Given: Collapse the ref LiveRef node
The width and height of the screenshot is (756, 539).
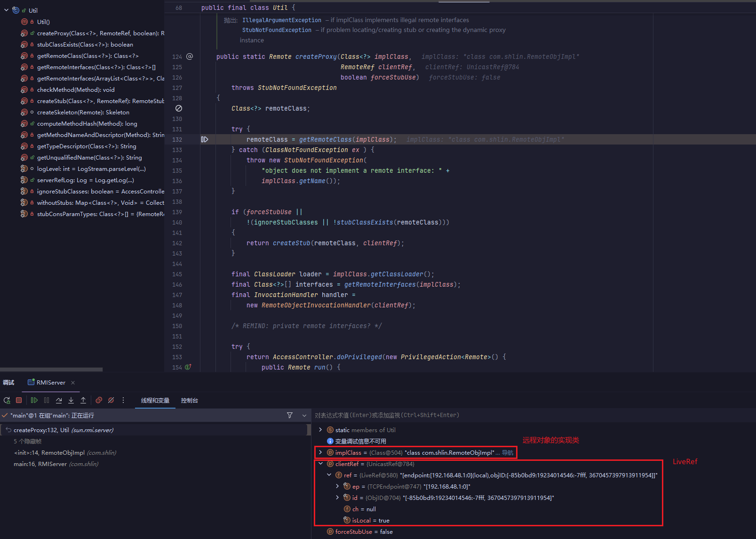Looking at the screenshot, I should pyautogui.click(x=329, y=475).
